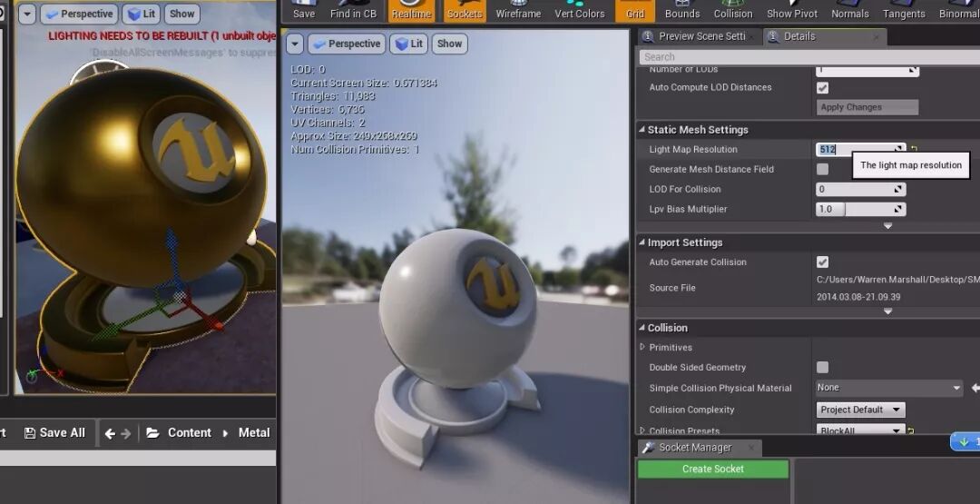
Task: Expand advanced Import Settings arrow
Action: [887, 311]
